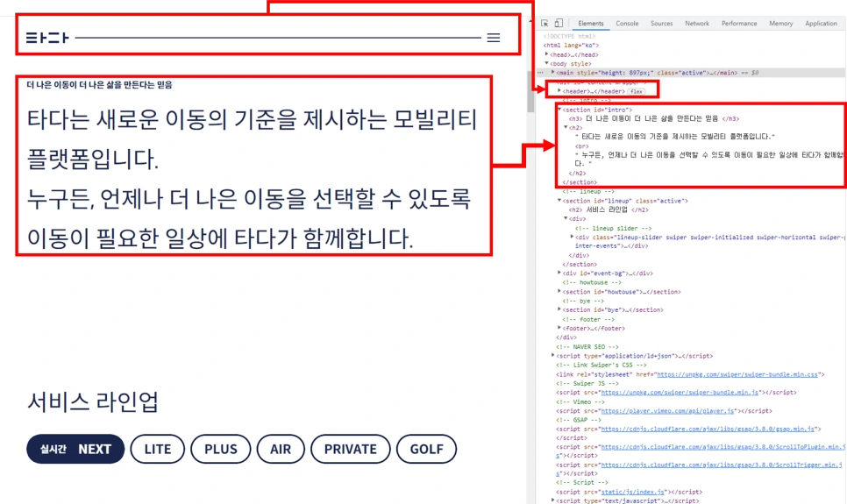Expand the application/ld+json script node
This screenshot has height=504, width=847.
tap(552, 356)
